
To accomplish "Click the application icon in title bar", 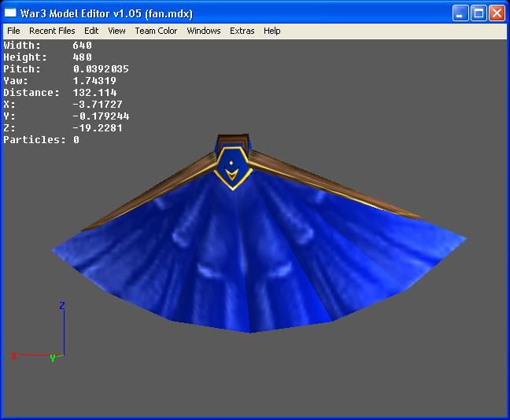I will (10, 13).
